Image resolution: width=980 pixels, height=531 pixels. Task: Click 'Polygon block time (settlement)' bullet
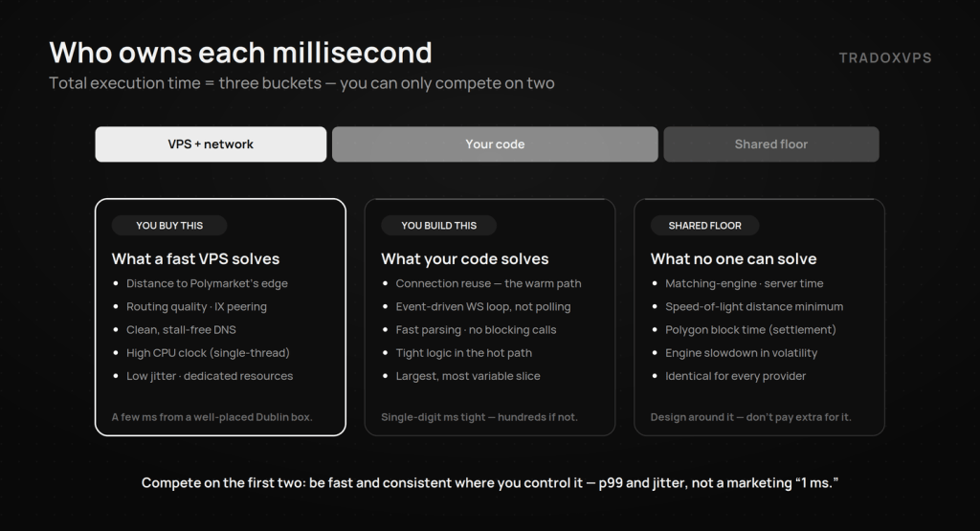[750, 330]
